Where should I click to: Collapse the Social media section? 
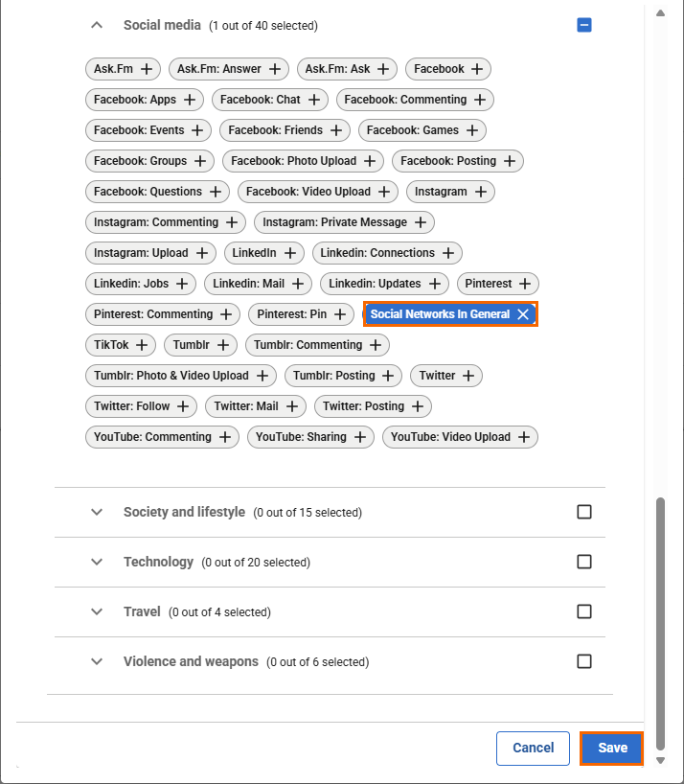coord(96,25)
